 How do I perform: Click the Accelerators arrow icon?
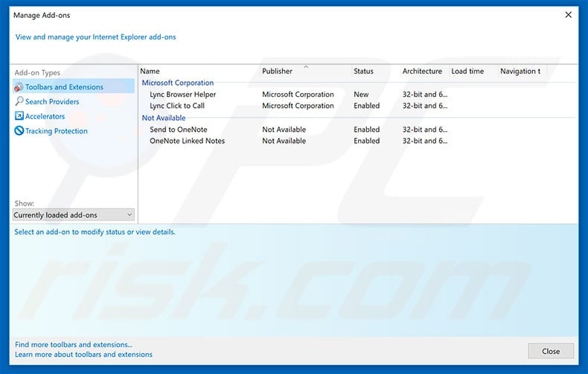[19, 116]
